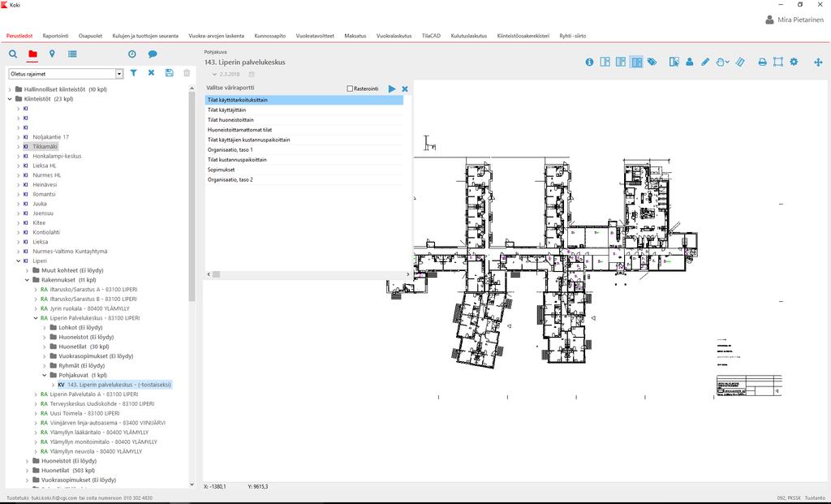Open the speech bubble messages icon
The height and width of the screenshot is (504, 831).
153,54
